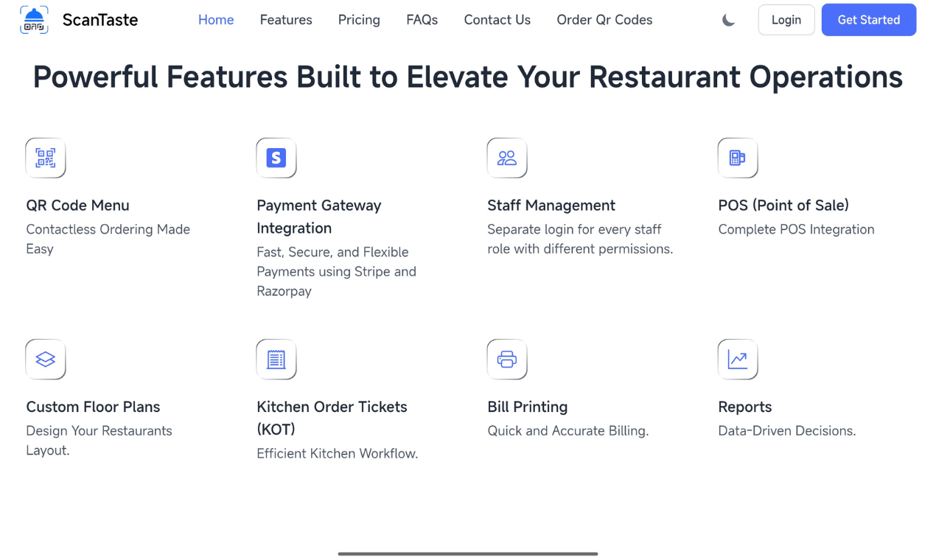Click the Staff Management people icon
This screenshot has height=560, width=936.
506,158
